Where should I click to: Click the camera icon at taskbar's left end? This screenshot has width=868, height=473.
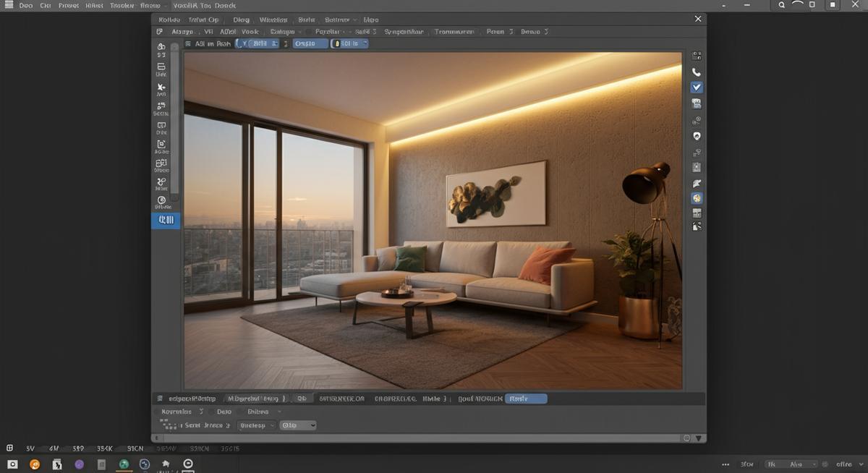(x=12, y=464)
